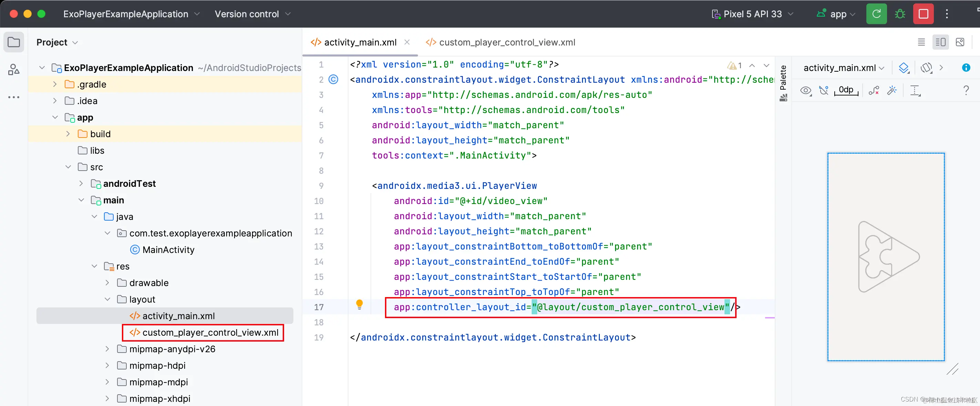
Task: Switch the editor to Design-only view mode
Action: (960, 42)
